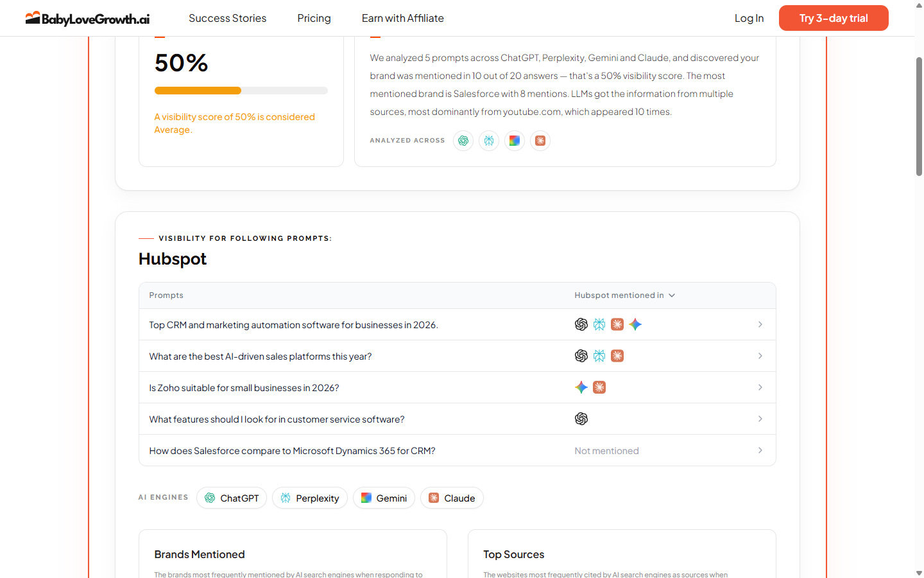The image size is (924, 578).
Task: Click 'Not mentioned' text in Salesforce row
Action: 606,451
